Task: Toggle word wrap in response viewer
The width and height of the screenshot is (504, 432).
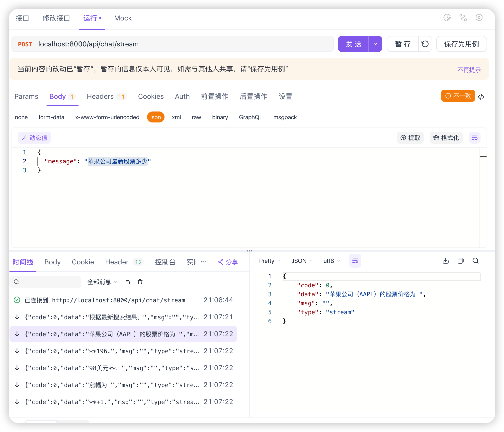Action: (x=355, y=261)
